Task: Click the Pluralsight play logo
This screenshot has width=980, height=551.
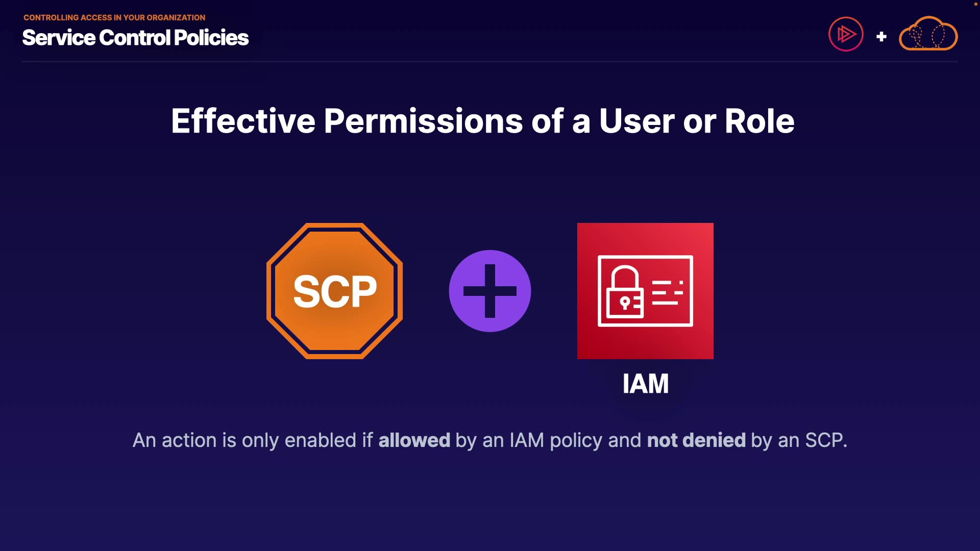Action: (846, 35)
